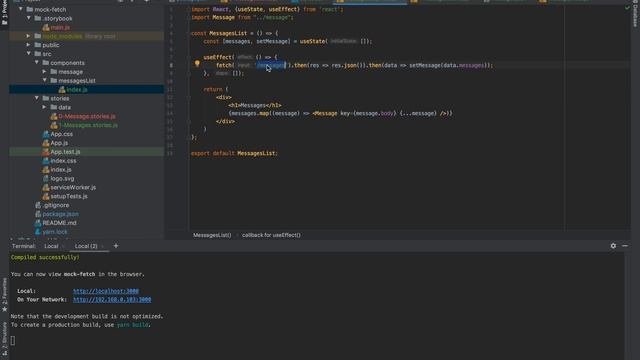Open main.js in .storybook
The width and height of the screenshot is (640, 360).
[x=60, y=27]
